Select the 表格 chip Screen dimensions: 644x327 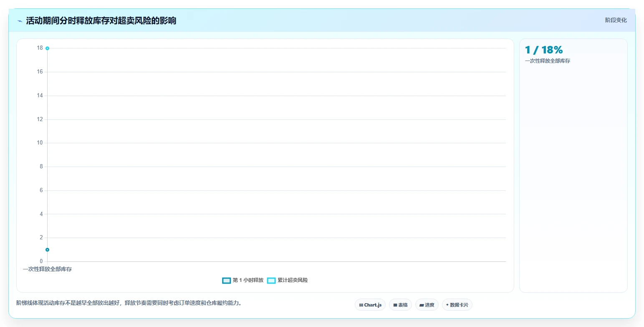pyautogui.click(x=400, y=305)
